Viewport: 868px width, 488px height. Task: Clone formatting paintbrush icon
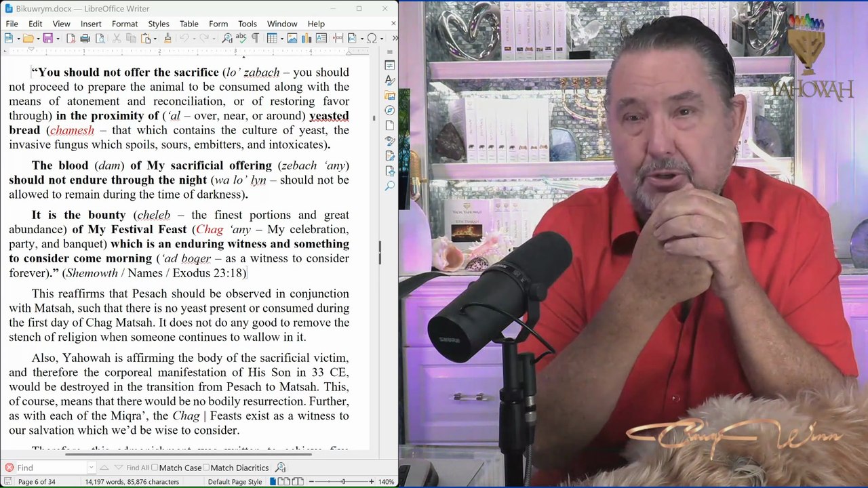[167, 38]
